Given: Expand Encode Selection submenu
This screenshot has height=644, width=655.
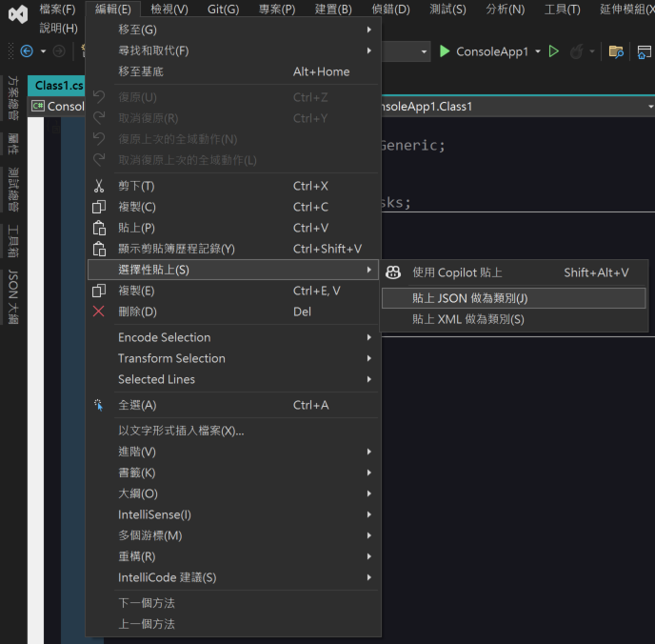Looking at the screenshot, I should pyautogui.click(x=233, y=337).
